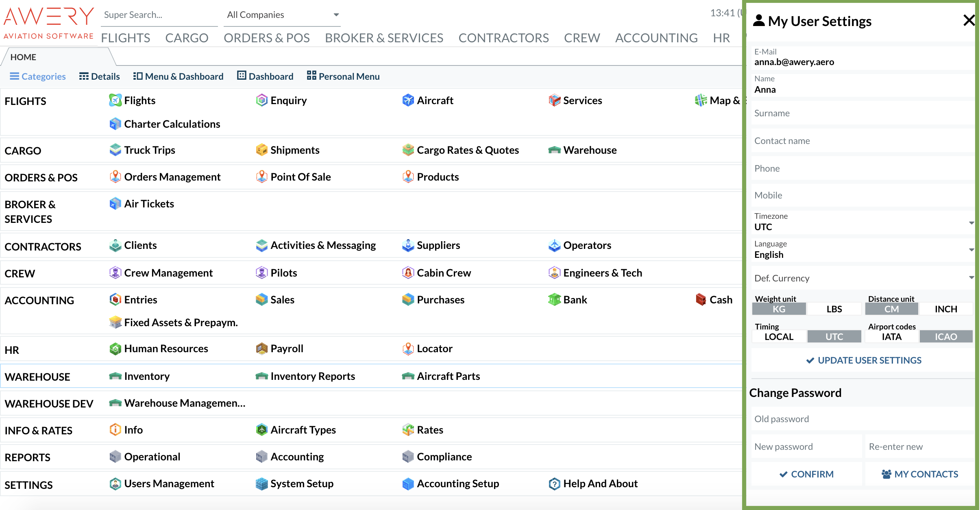Image resolution: width=980 pixels, height=510 pixels.
Task: Open the ACCOUNTING top menu
Action: click(656, 38)
